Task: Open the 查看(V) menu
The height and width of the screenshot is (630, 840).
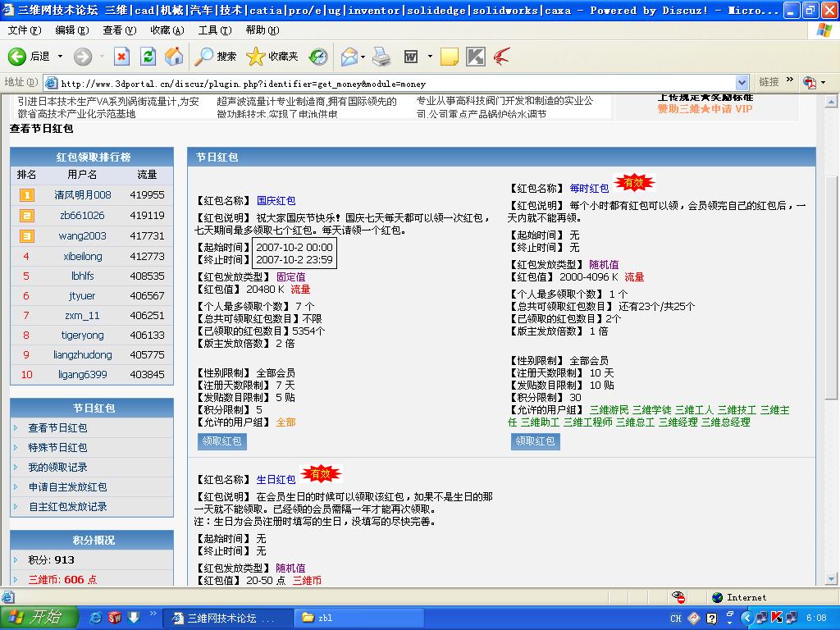Action: click(x=120, y=30)
